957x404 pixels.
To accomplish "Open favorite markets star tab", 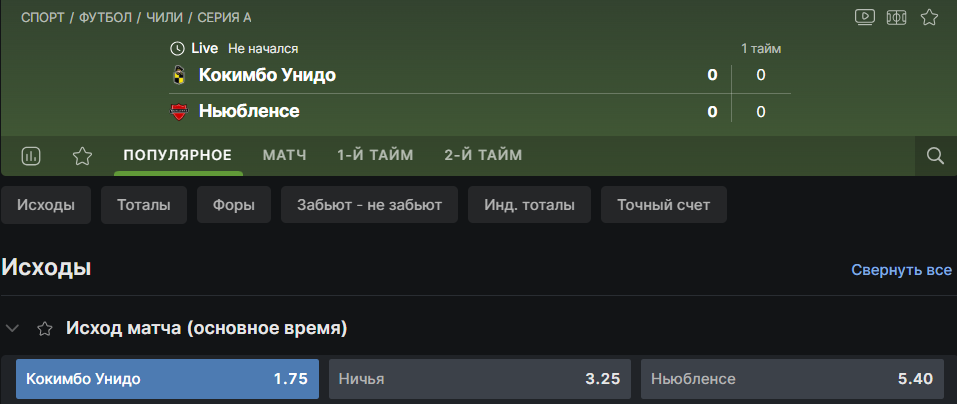I will [82, 155].
